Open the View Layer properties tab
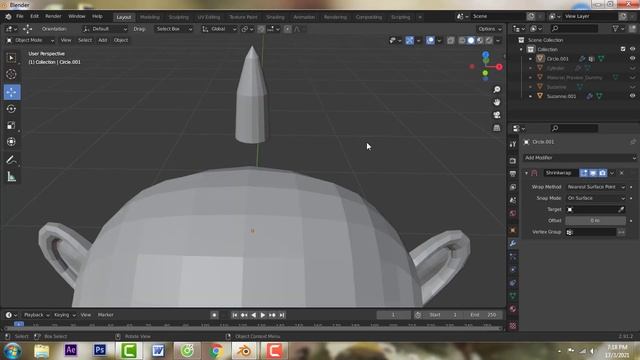Viewport: 640px width, 360px height. 513,187
